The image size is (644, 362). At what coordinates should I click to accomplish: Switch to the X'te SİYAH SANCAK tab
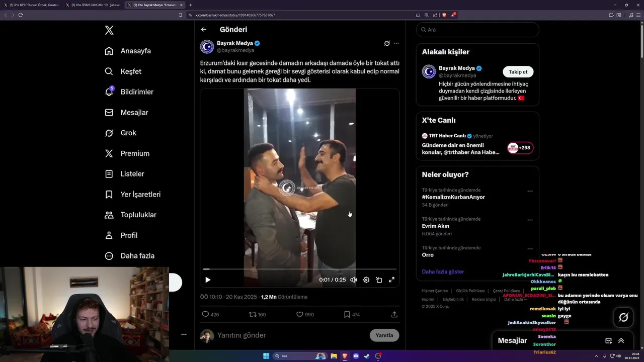pos(93,5)
